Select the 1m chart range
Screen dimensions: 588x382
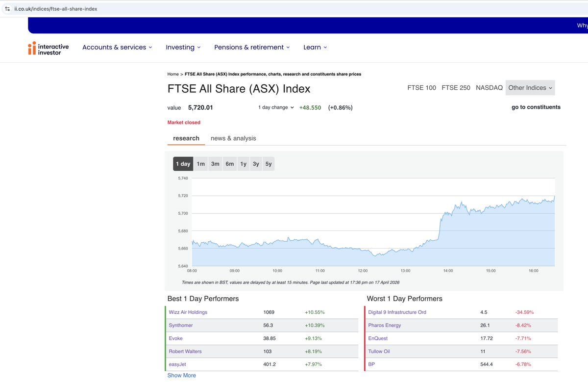pyautogui.click(x=201, y=164)
